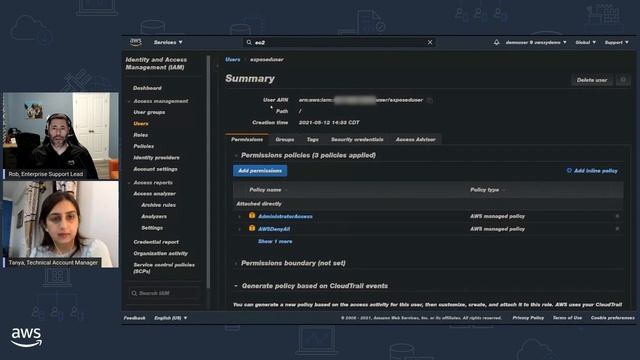Open Analyzers in the sidebar
This screenshot has width=640, height=360.
pyautogui.click(x=154, y=217)
